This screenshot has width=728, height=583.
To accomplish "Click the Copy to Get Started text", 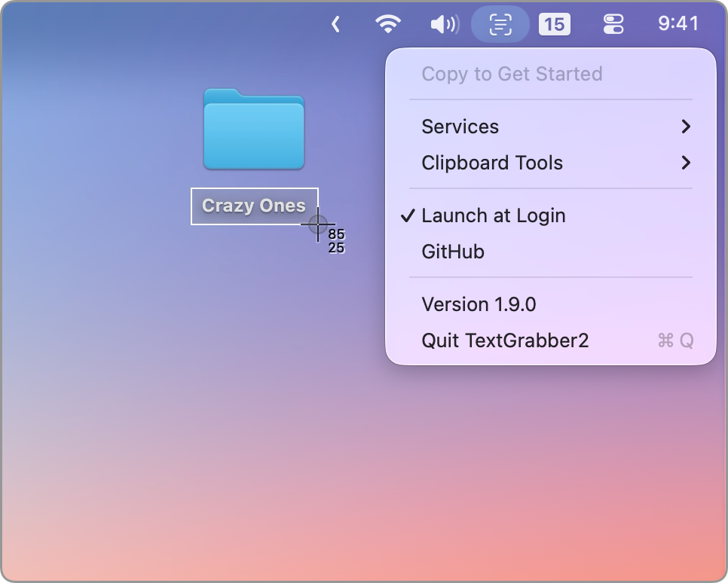I will (x=512, y=74).
